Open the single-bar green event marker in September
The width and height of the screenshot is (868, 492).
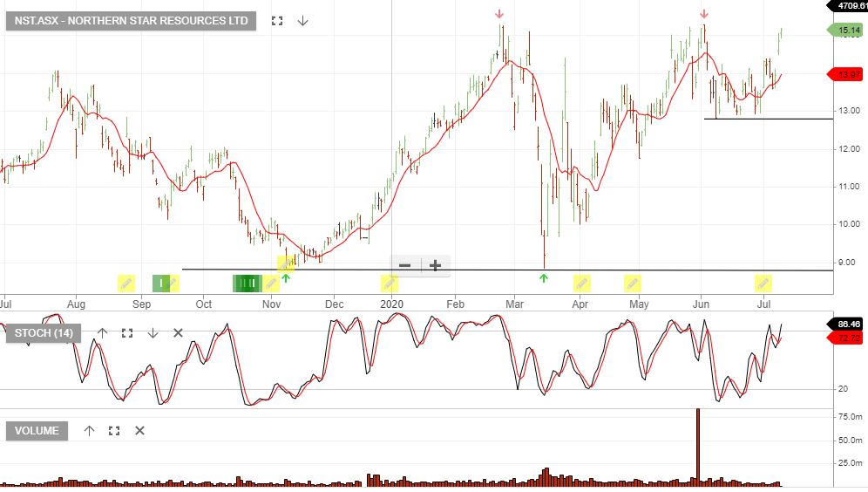[160, 284]
